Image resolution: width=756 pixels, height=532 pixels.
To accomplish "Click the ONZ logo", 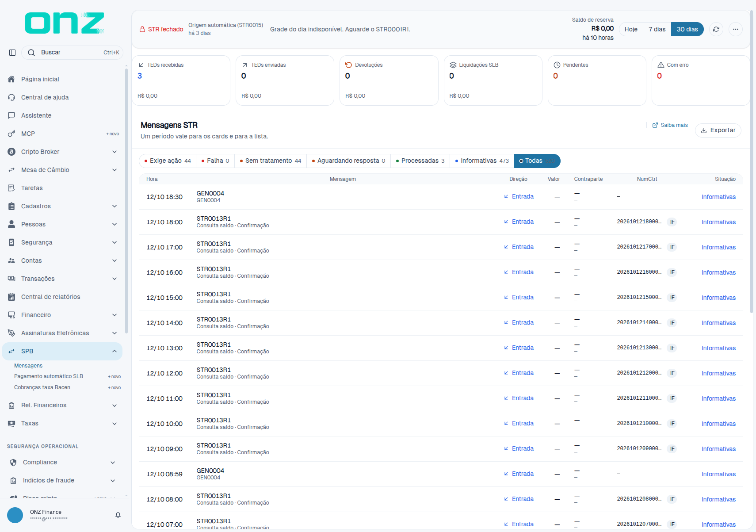I will [x=65, y=23].
